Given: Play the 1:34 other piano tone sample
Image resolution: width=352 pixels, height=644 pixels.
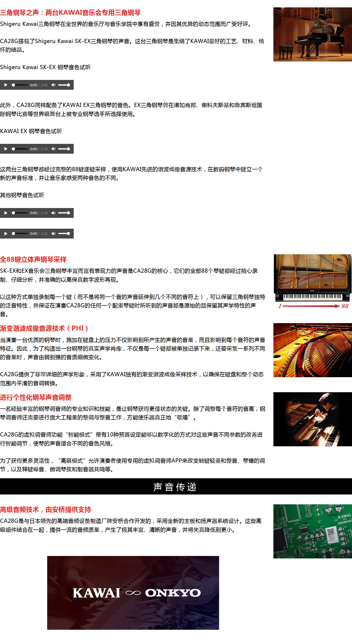Looking at the screenshot, I should (x=6, y=213).
